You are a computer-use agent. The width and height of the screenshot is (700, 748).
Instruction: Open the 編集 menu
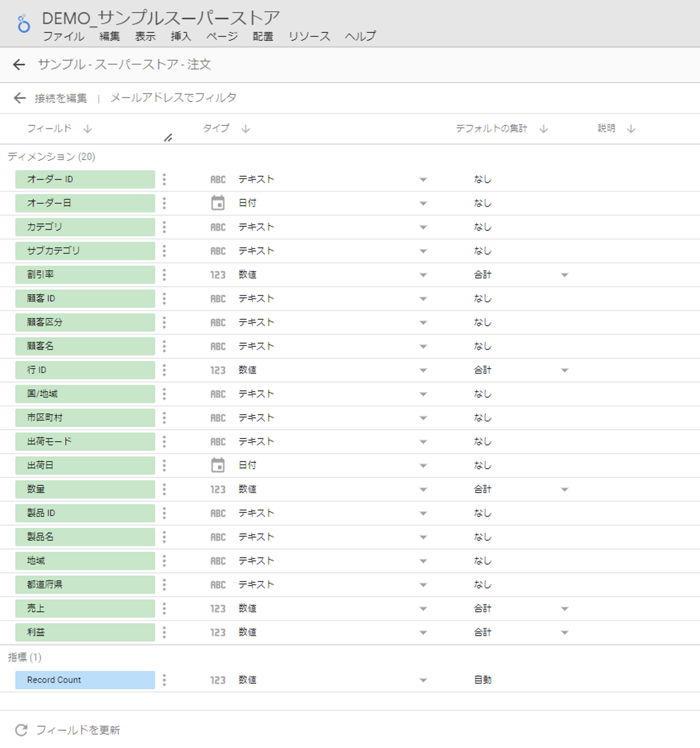(x=110, y=36)
